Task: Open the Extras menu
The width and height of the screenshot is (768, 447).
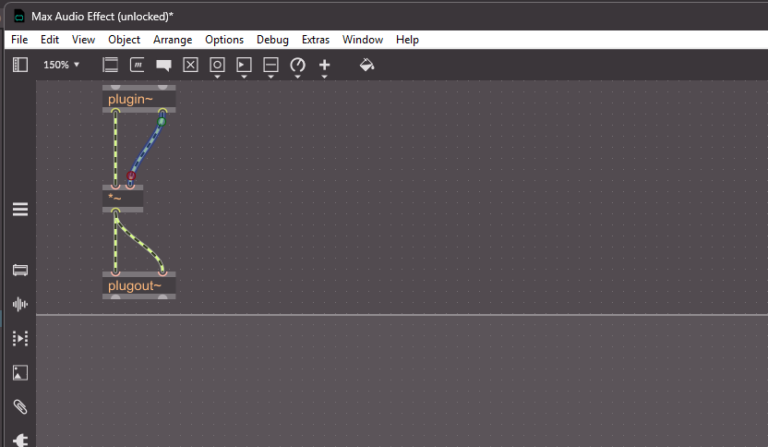Action: point(315,40)
